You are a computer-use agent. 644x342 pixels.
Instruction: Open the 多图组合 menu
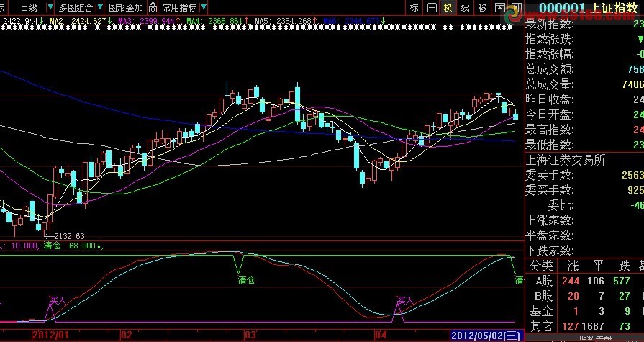click(x=76, y=7)
